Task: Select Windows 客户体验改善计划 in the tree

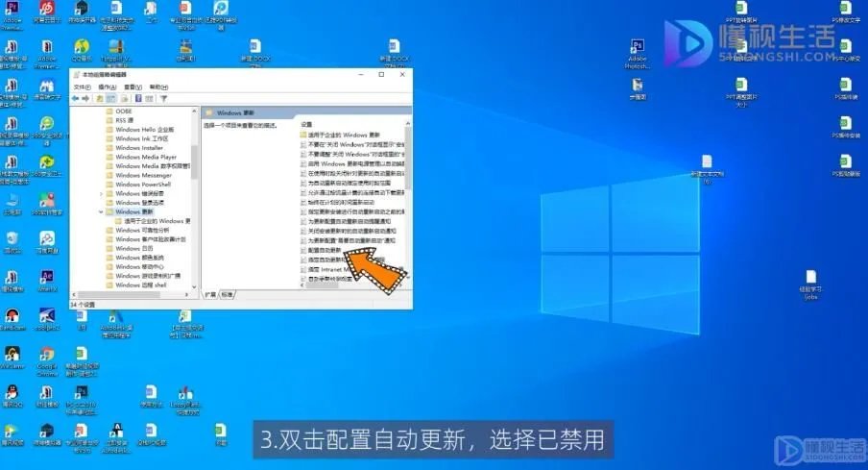Action: [146, 239]
